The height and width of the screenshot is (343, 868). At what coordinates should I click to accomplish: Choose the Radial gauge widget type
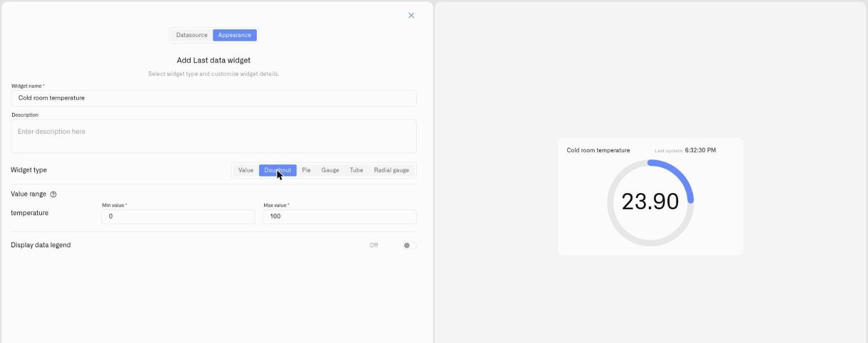pyautogui.click(x=391, y=170)
